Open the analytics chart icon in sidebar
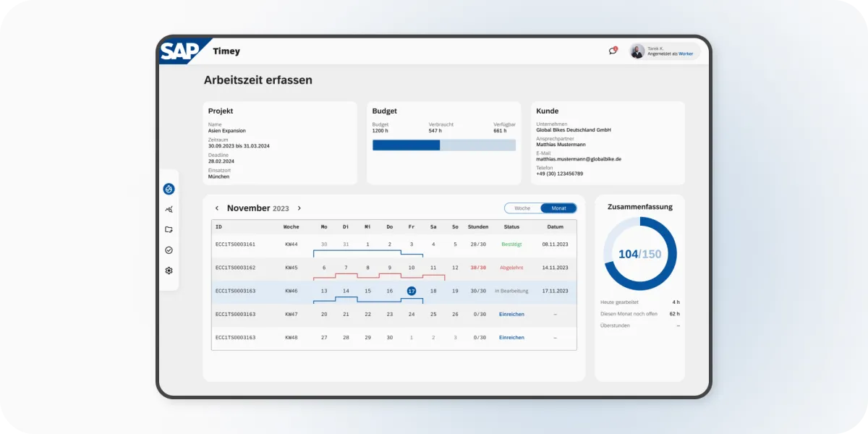 (169, 210)
